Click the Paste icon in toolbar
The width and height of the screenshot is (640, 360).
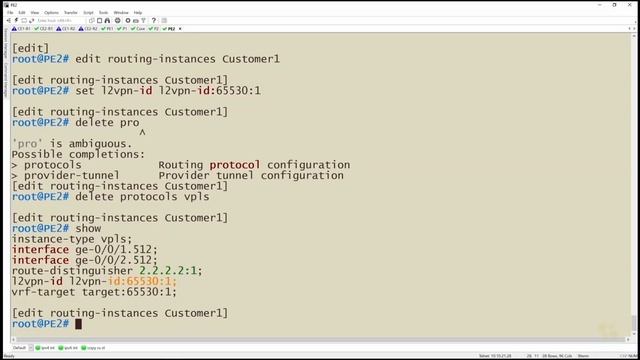[100, 20]
